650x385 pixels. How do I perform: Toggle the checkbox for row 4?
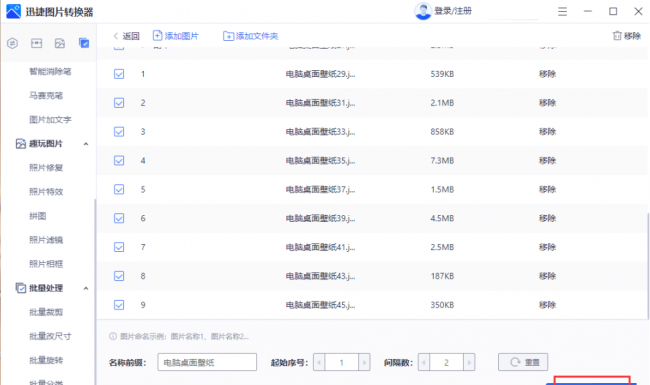tap(119, 160)
